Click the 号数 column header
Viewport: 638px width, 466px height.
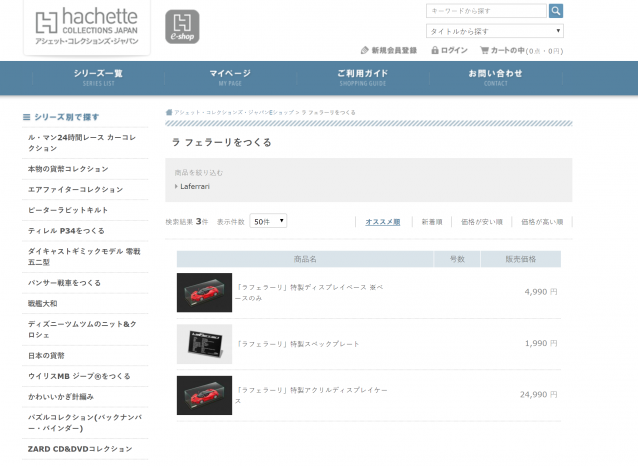pyautogui.click(x=457, y=259)
